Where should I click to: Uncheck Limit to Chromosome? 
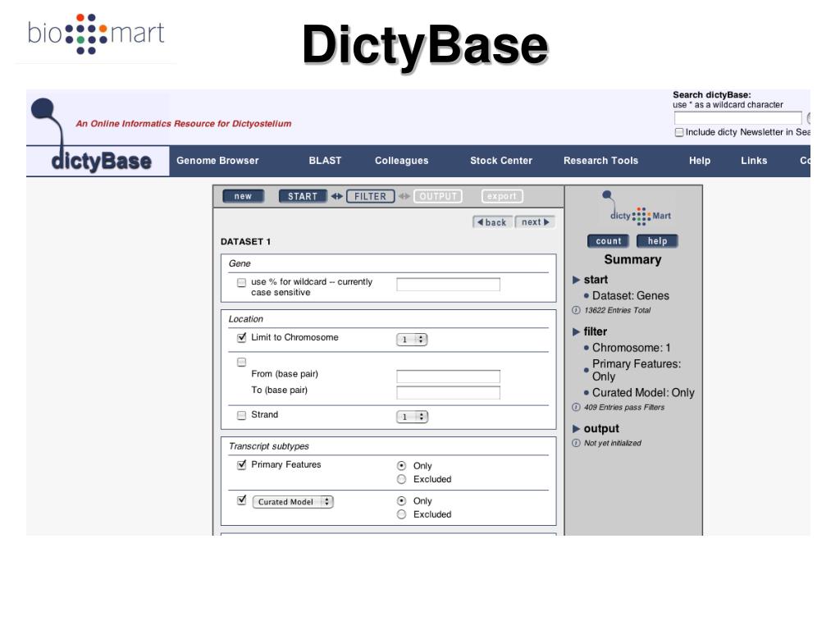tap(242, 337)
